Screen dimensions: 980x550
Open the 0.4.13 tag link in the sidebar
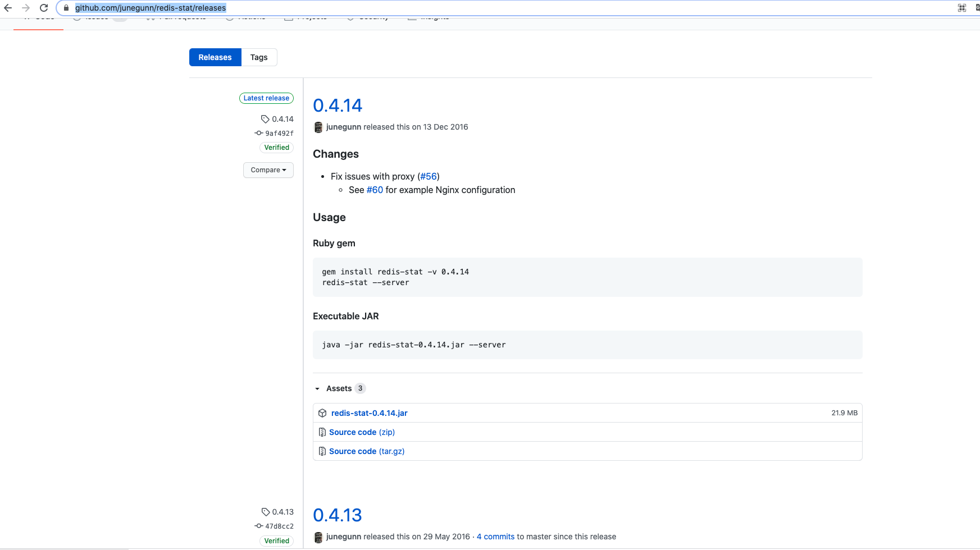point(282,512)
